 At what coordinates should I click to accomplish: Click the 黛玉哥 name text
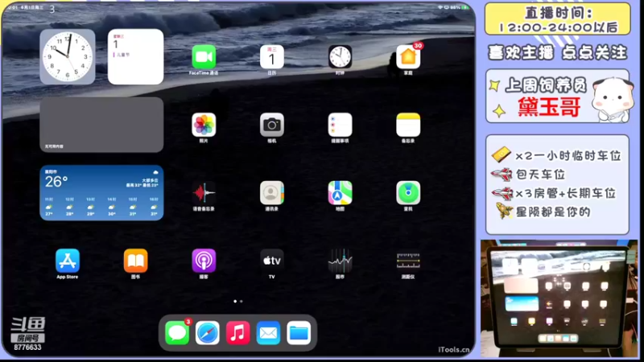549,107
